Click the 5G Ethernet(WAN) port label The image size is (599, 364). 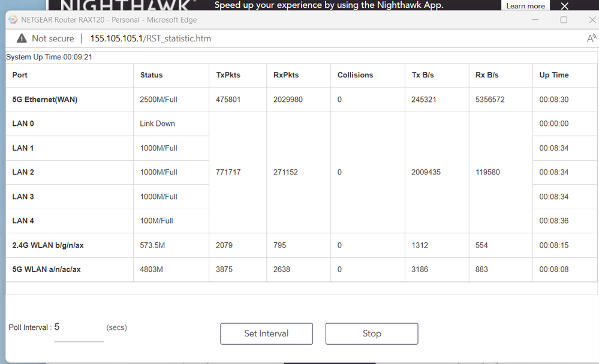[x=45, y=100]
